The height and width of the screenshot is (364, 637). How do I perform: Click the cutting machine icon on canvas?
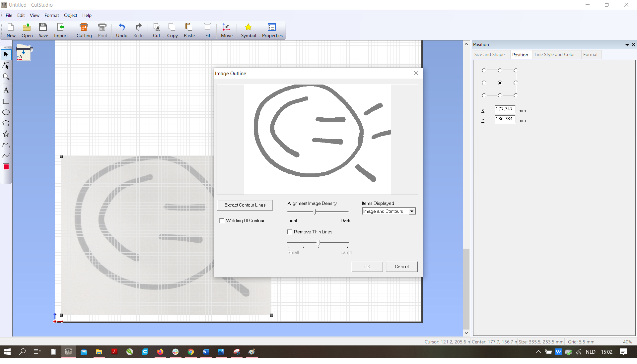[x=25, y=52]
